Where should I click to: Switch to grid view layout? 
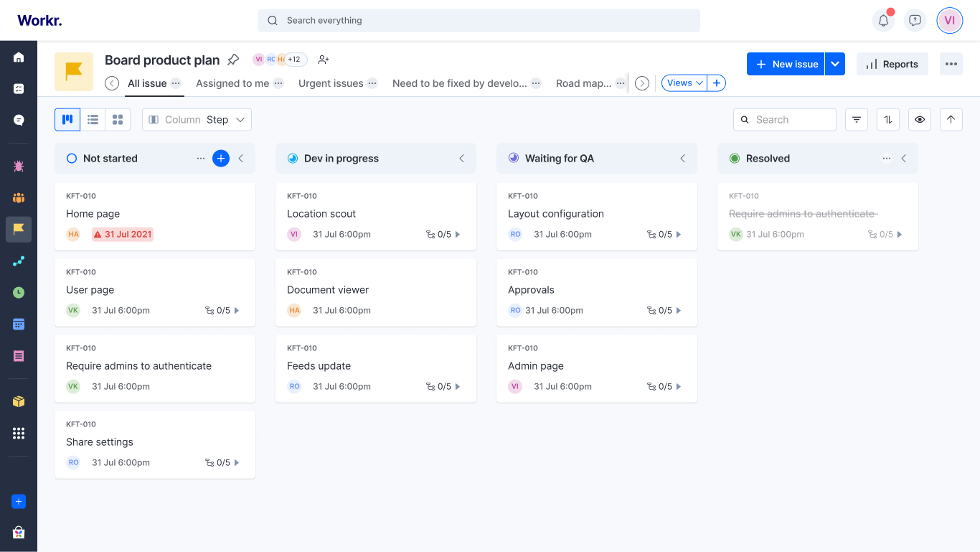(x=118, y=120)
